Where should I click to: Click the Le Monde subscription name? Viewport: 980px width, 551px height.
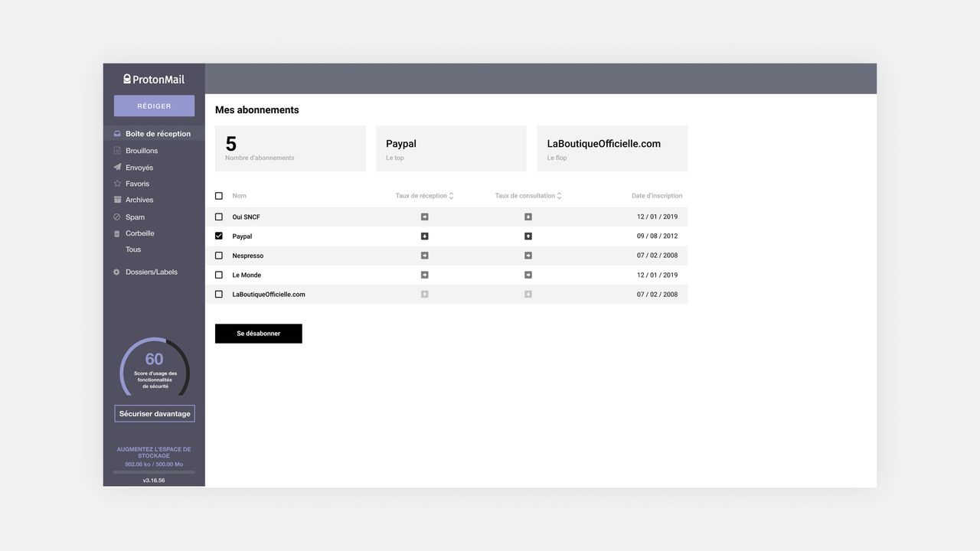click(x=247, y=275)
